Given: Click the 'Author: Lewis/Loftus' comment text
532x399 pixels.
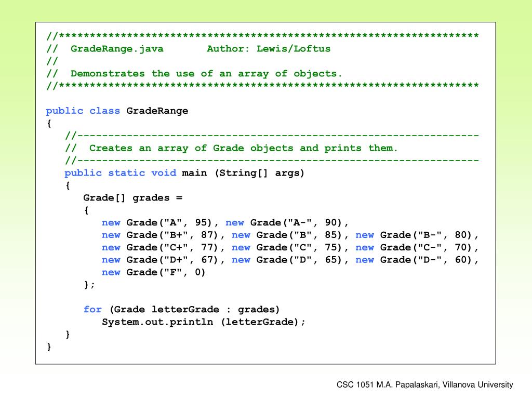Looking at the screenshot, I should click(269, 48).
